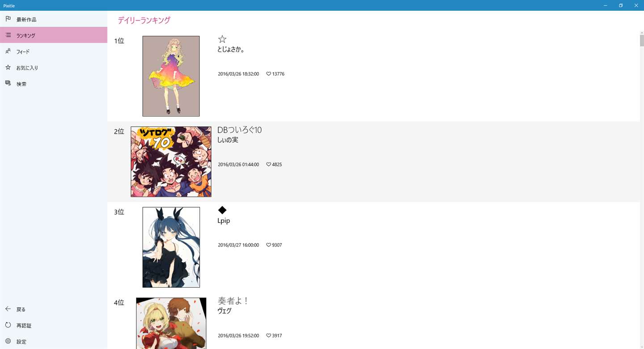Open the first-ranked girl in dress thumbnail
The height and width of the screenshot is (349, 644).
171,76
